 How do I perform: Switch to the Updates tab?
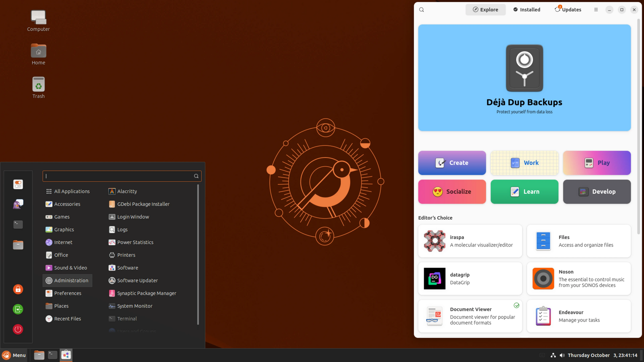(x=568, y=10)
